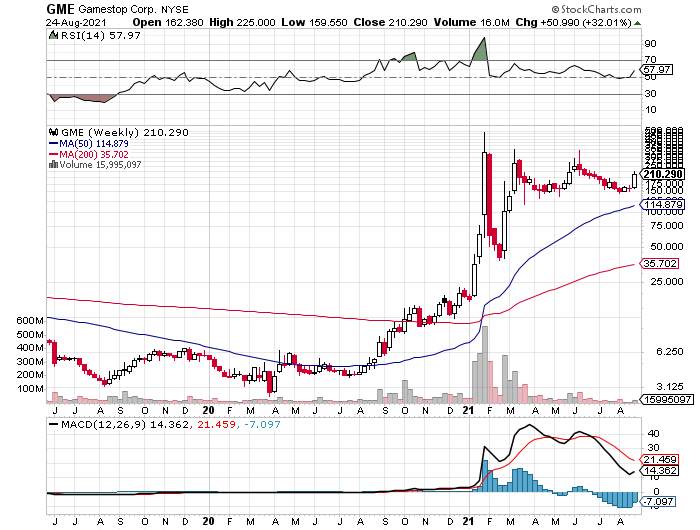Click the Close 210.290 value in header
The height and width of the screenshot is (530, 700).
(390, 22)
